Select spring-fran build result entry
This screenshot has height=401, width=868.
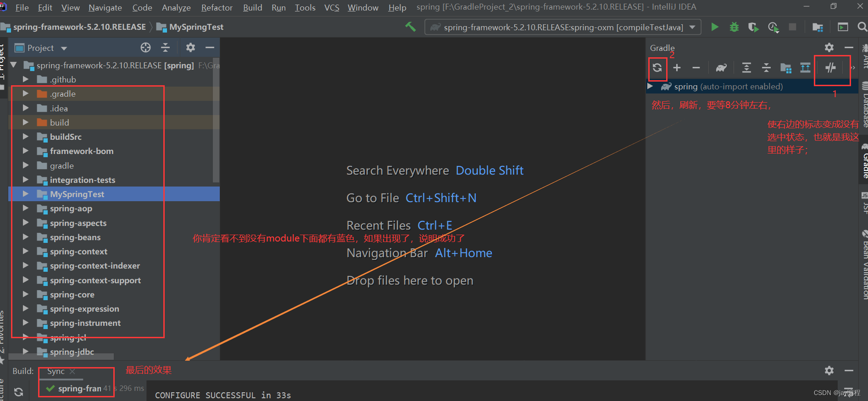point(79,389)
